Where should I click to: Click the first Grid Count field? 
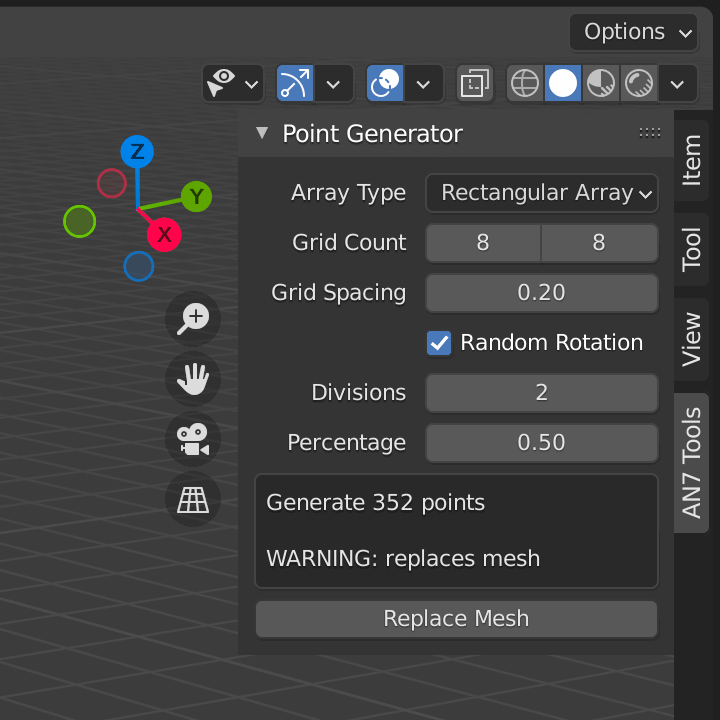pos(483,242)
